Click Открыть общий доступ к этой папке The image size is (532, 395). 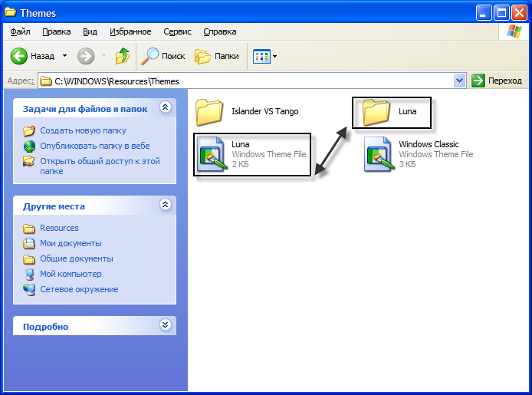point(100,166)
